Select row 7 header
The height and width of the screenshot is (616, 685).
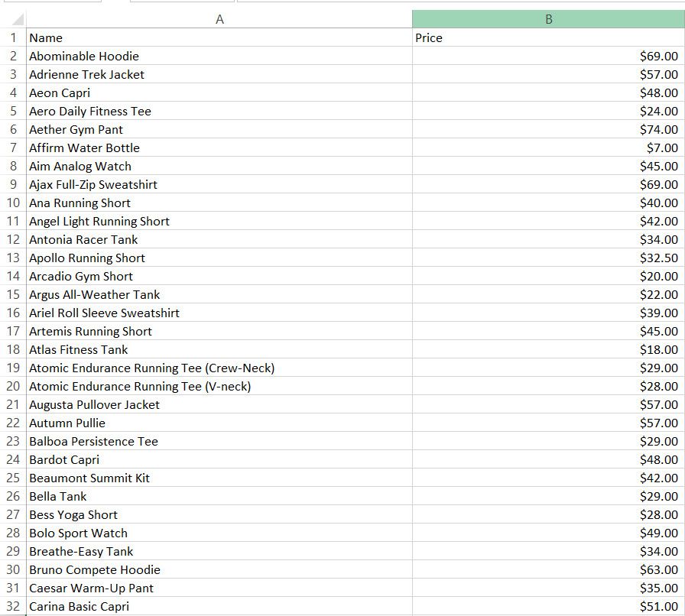click(13, 148)
